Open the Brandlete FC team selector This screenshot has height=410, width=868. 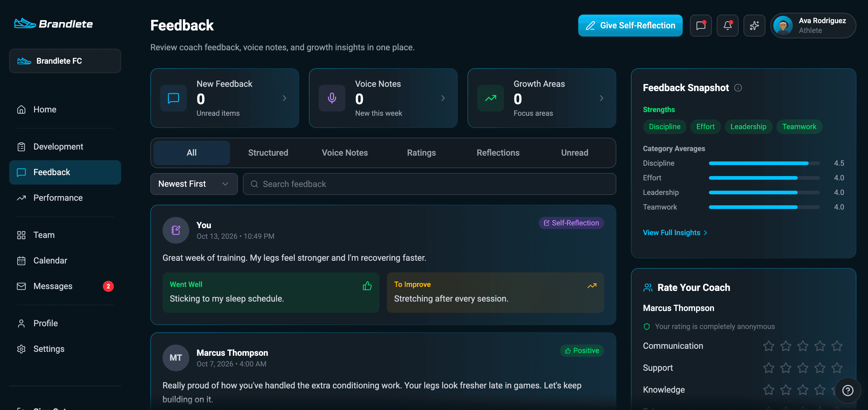65,61
